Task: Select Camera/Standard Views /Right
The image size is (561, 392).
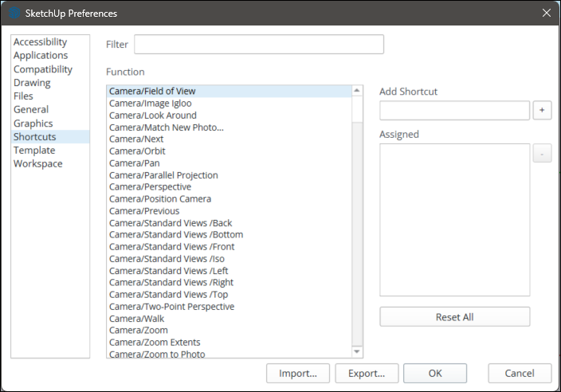Action: click(229, 283)
